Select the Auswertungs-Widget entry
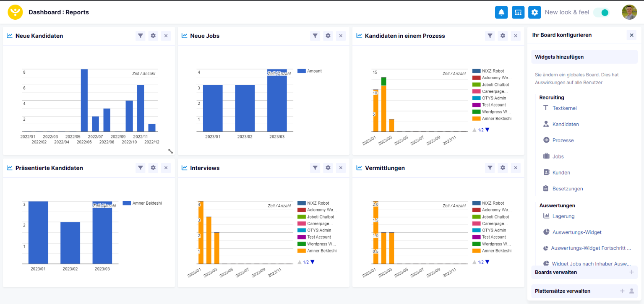The height and width of the screenshot is (304, 644). [x=577, y=232]
